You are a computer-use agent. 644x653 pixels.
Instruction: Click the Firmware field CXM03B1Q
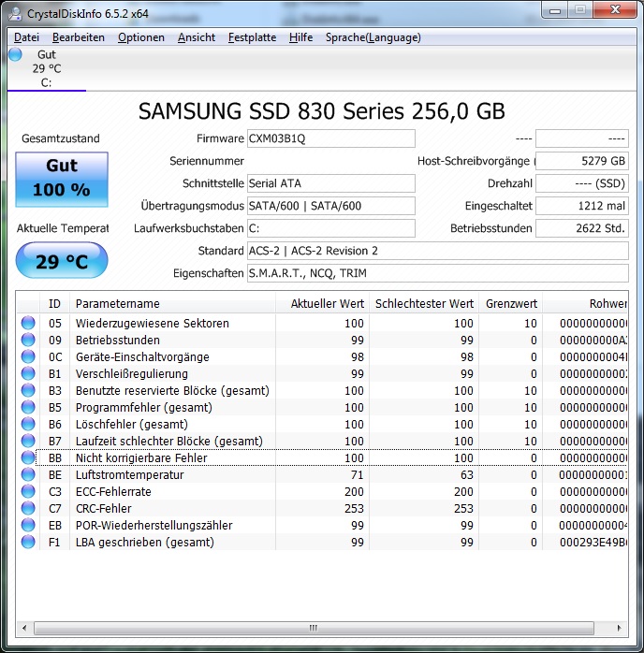point(331,138)
